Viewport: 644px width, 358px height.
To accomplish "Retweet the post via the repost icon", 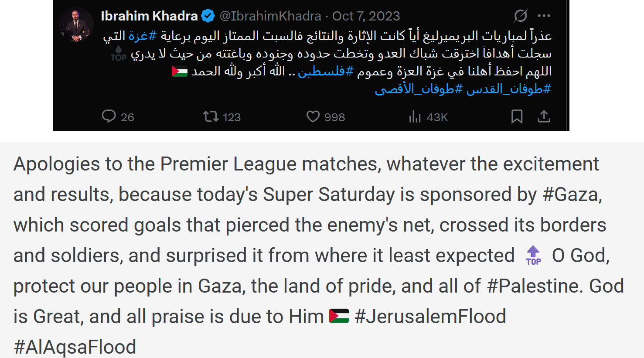I will tap(212, 117).
